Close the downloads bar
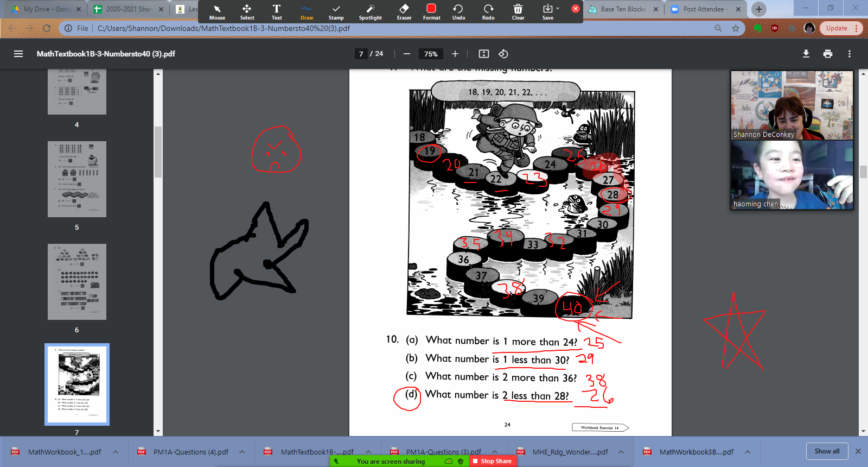This screenshot has height=467, width=868. [858, 451]
